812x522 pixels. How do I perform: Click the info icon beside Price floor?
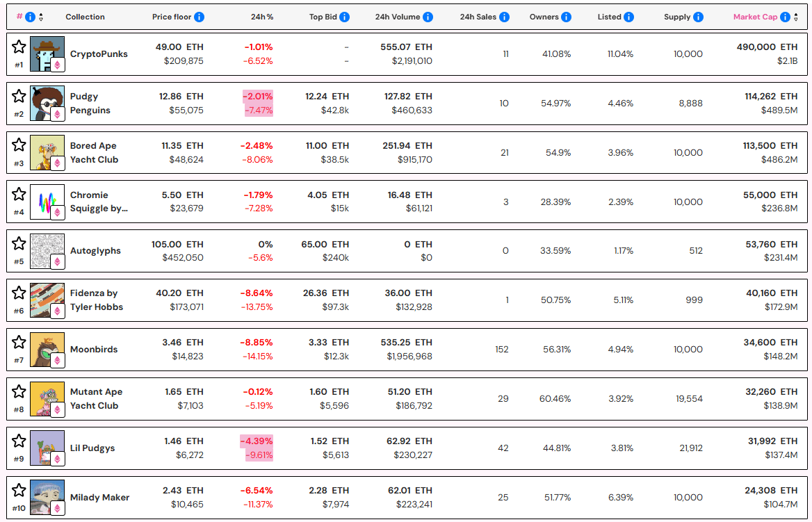click(x=200, y=17)
